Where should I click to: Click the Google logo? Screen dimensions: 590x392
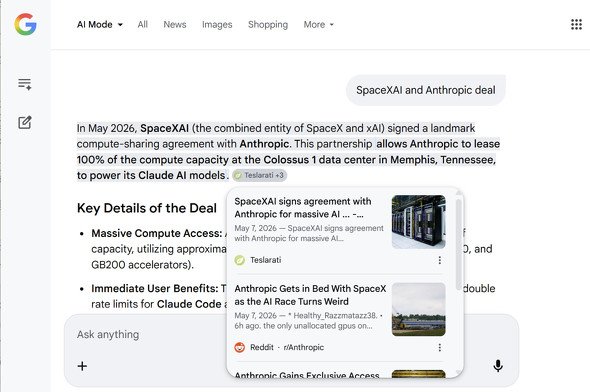click(25, 24)
